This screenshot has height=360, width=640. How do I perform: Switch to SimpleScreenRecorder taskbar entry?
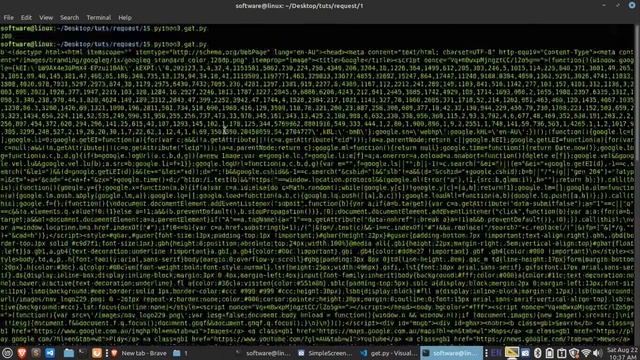coord(325,353)
